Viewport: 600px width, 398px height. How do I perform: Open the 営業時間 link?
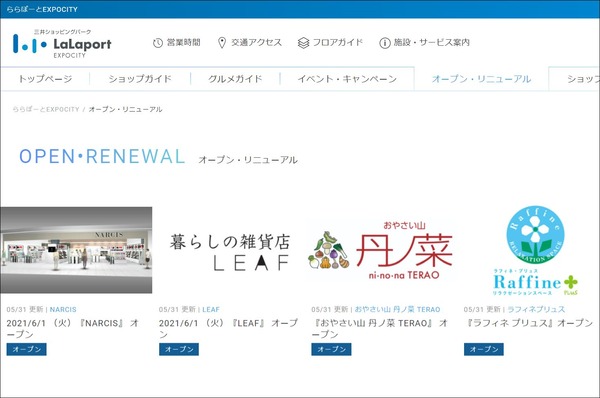coord(184,42)
